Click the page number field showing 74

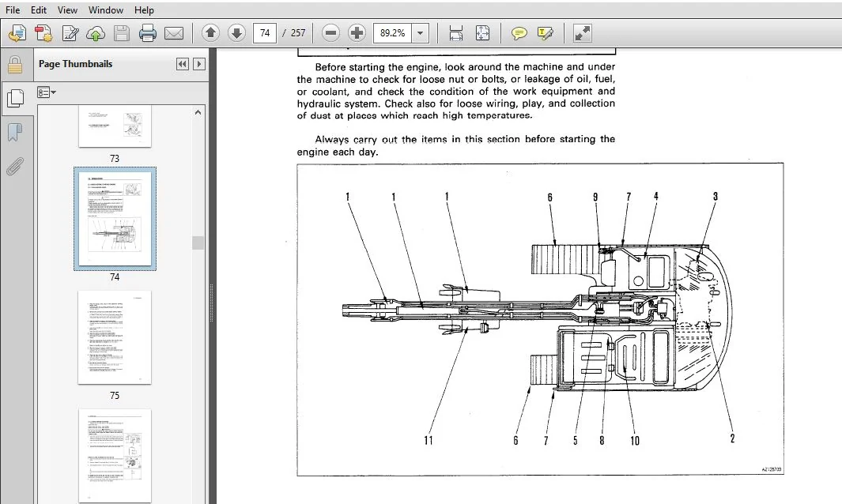[265, 33]
